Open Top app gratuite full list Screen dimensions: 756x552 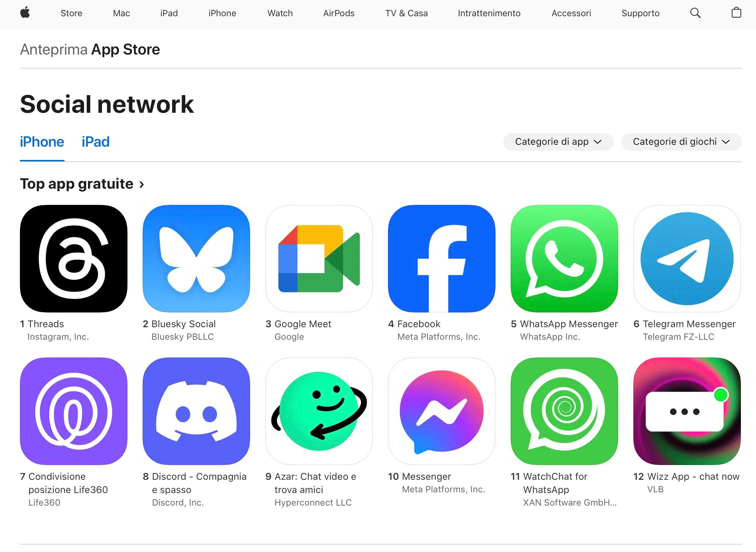pos(82,184)
